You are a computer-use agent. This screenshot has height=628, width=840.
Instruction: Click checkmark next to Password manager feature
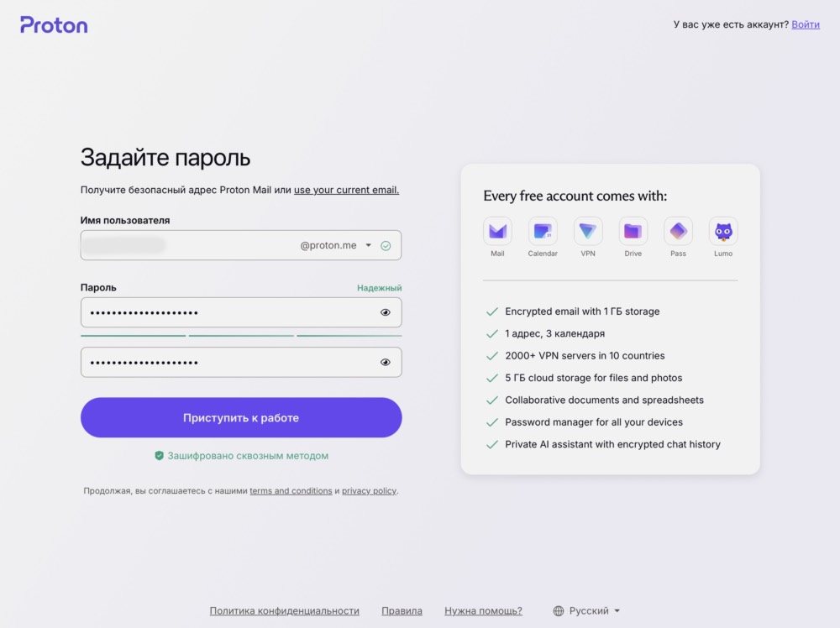[491, 422]
